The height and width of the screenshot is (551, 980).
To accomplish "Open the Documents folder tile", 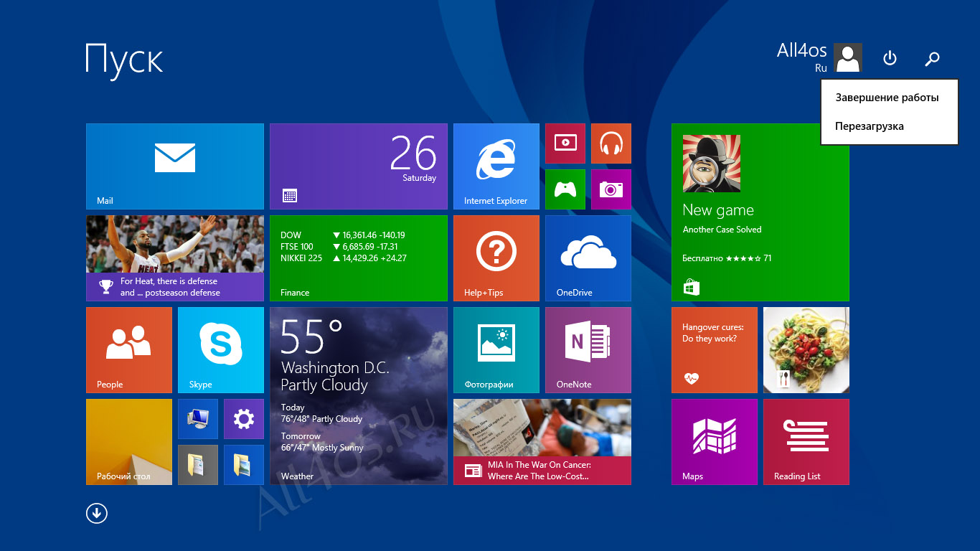I will click(x=198, y=465).
